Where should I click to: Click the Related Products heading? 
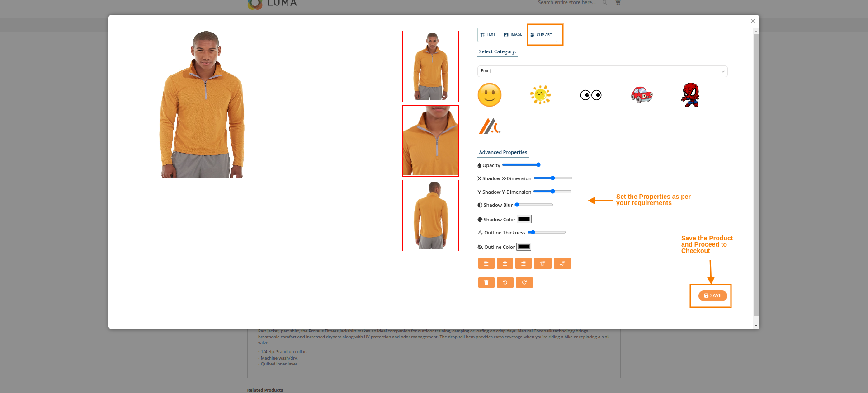(x=265, y=390)
